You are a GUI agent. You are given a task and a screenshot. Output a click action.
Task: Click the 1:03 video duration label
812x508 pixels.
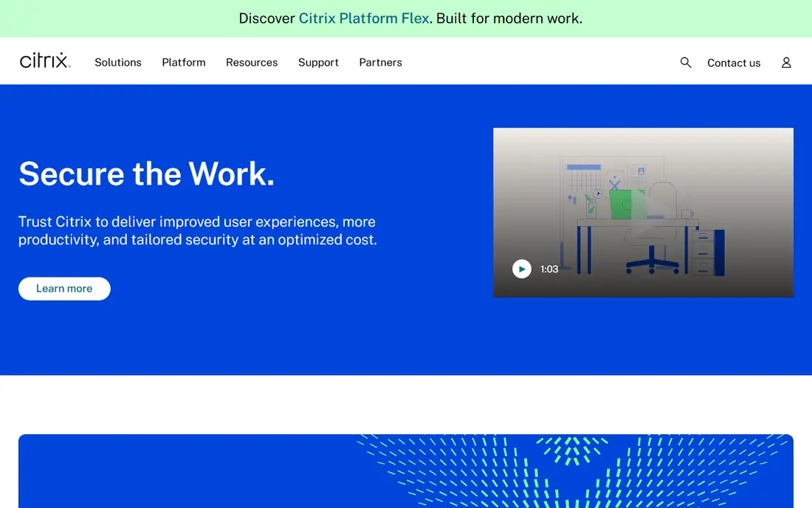point(549,269)
